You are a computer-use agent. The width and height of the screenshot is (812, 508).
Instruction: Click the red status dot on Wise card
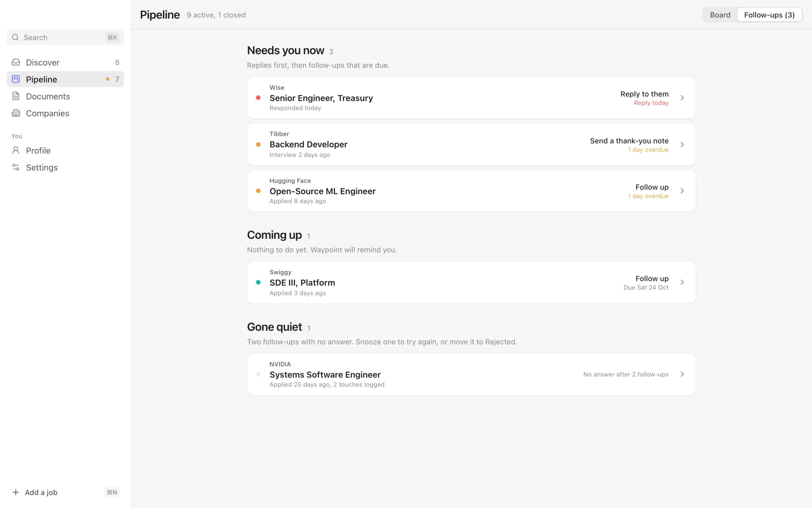click(x=258, y=98)
